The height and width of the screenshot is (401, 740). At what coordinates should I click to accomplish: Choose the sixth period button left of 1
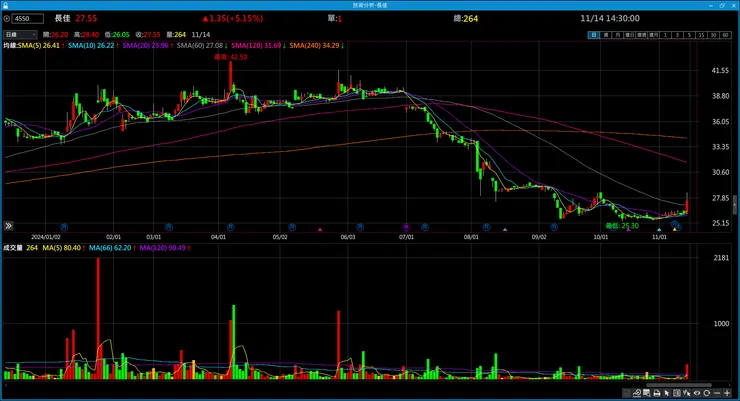click(x=654, y=35)
